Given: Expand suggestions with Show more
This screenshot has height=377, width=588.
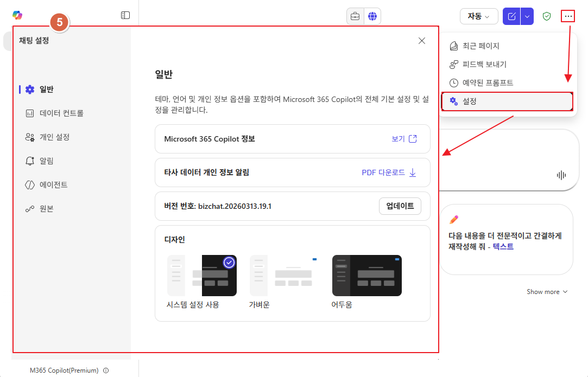Looking at the screenshot, I should click(x=547, y=292).
